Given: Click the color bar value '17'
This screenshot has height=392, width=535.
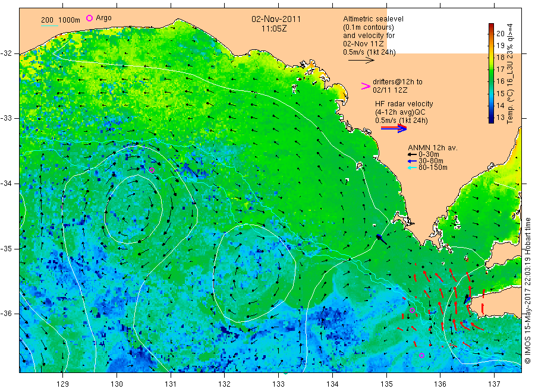Looking at the screenshot, I should 500,69.
